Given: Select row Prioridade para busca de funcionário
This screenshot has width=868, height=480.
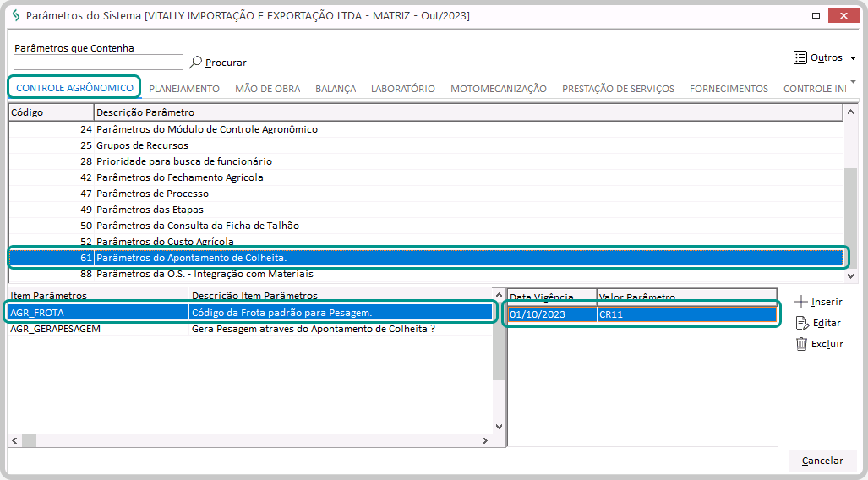Looking at the screenshot, I should coord(426,161).
